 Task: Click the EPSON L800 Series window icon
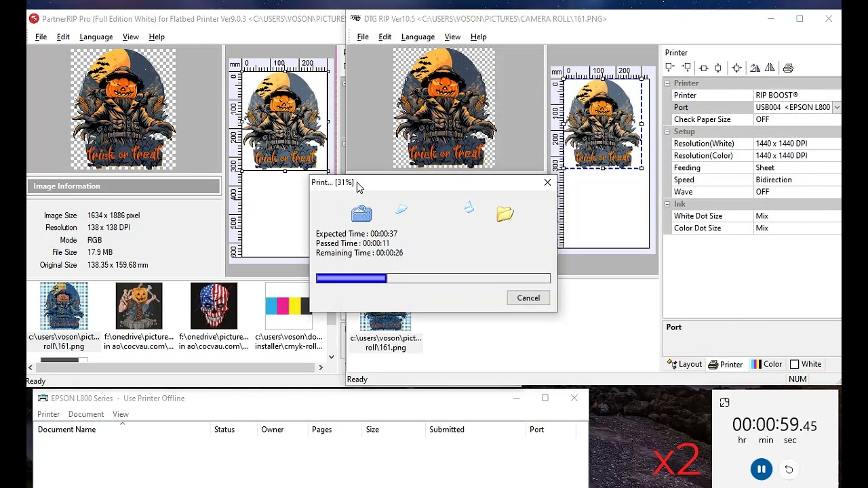coord(43,398)
